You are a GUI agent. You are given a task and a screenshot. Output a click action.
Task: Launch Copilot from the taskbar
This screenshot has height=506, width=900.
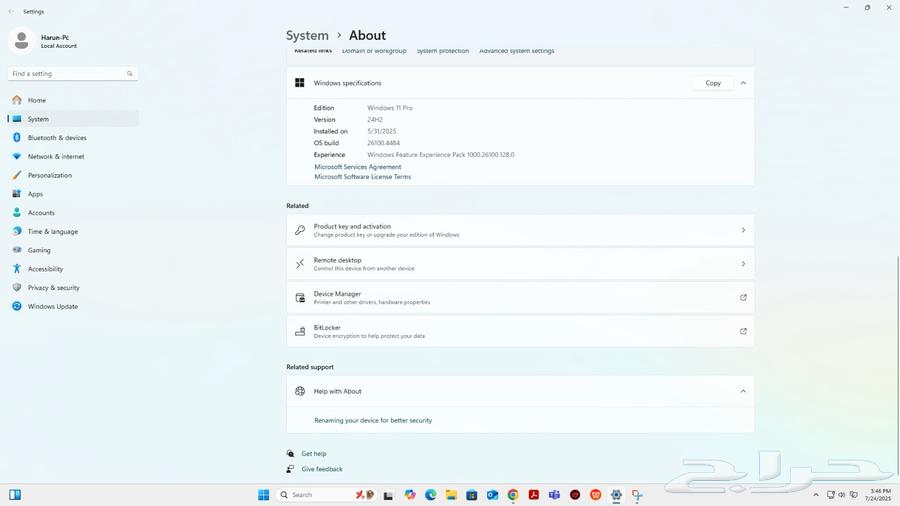coord(410,495)
